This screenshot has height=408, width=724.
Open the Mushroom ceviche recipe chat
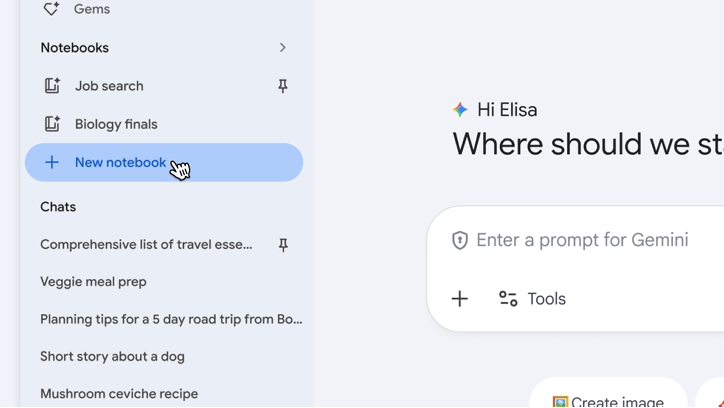(x=119, y=394)
